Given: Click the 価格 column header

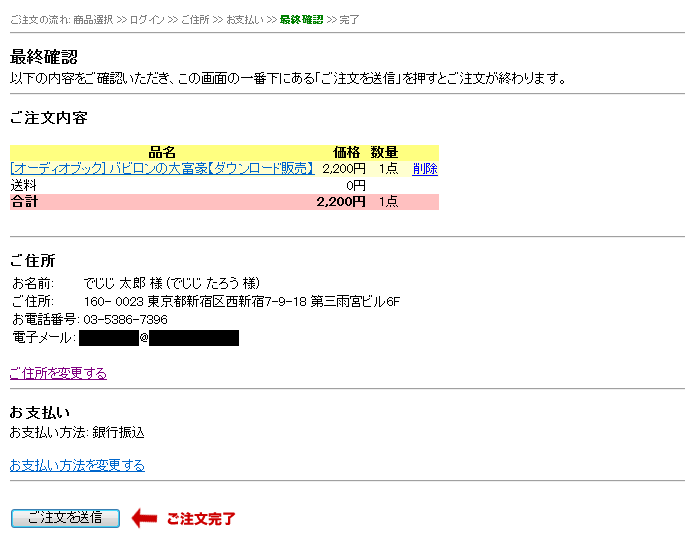Looking at the screenshot, I should click(346, 152).
